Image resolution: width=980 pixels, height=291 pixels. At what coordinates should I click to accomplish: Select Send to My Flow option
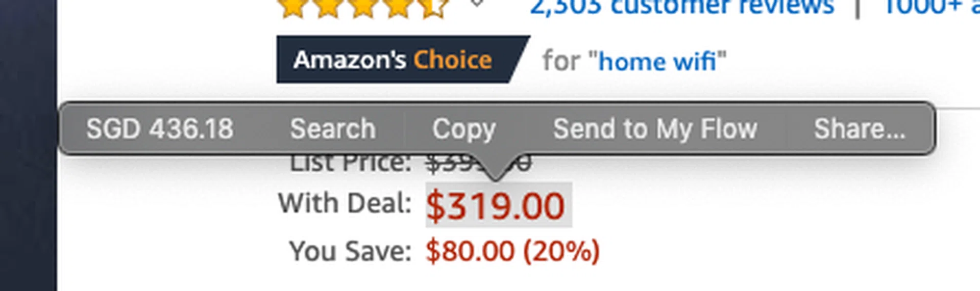click(x=655, y=128)
